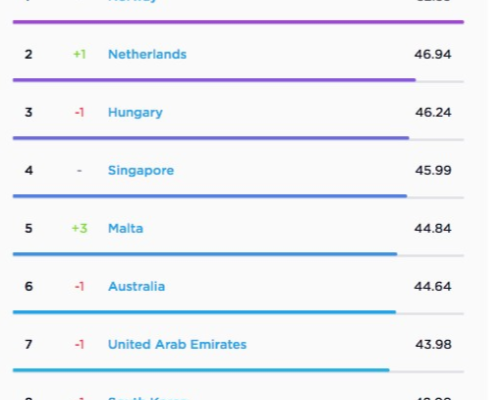This screenshot has width=493, height=400.
Task: Click Hungary speed value 46.24
Action: tap(433, 112)
